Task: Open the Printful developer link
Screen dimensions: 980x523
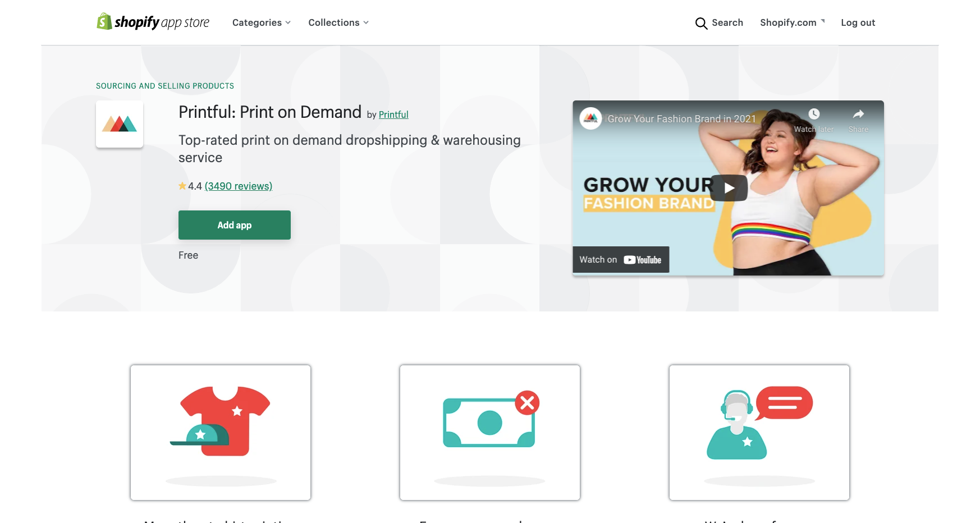Action: pos(393,114)
